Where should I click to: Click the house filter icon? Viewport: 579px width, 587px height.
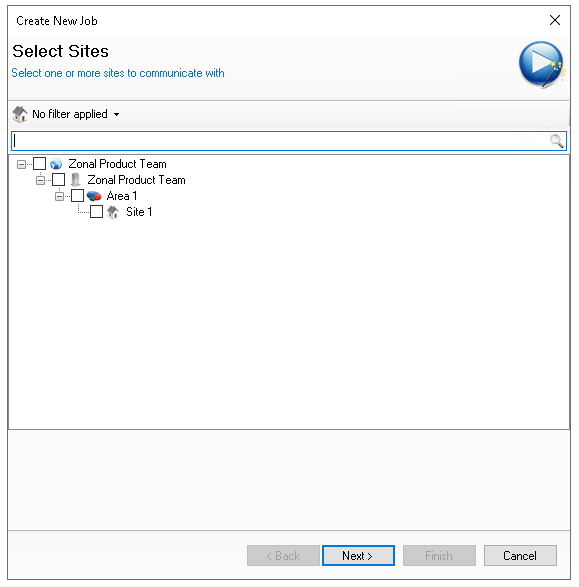tap(20, 114)
